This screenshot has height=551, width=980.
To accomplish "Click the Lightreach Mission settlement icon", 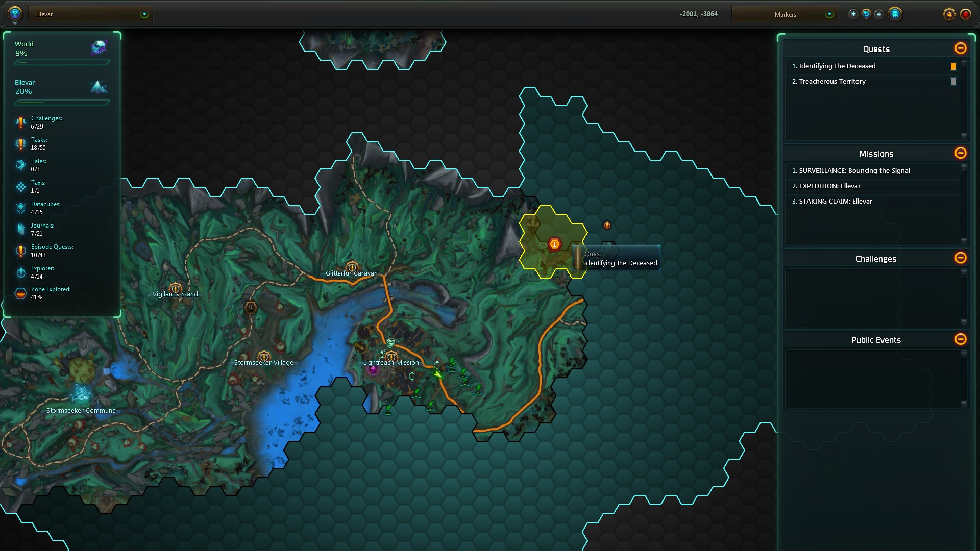I will pos(391,357).
